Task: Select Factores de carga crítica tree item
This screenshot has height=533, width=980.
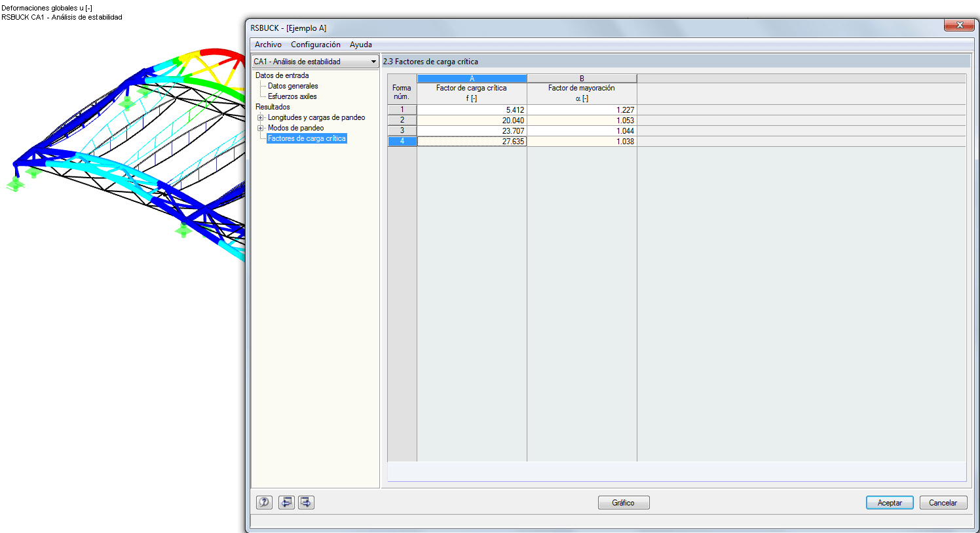Action: tap(307, 138)
